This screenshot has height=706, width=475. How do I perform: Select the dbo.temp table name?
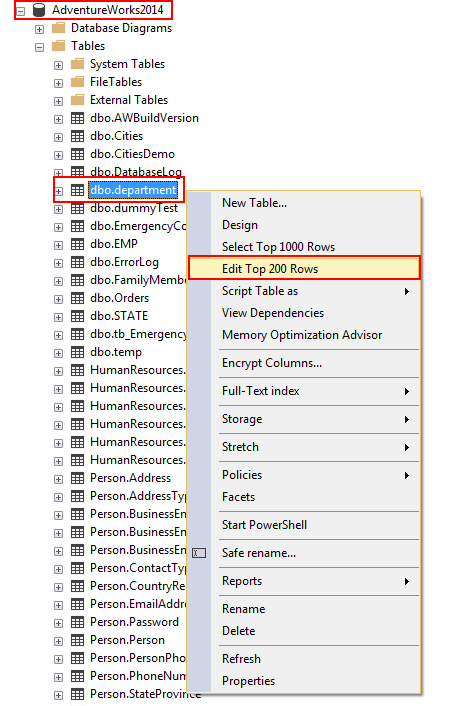(x=116, y=352)
